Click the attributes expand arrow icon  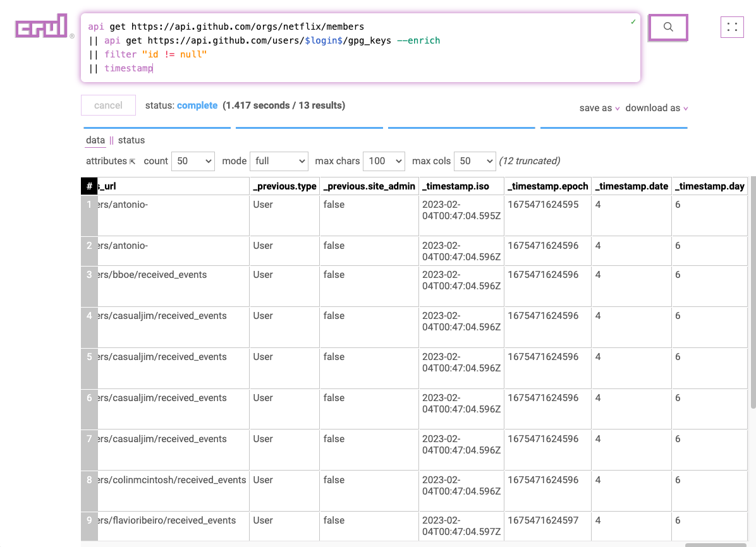[133, 162]
